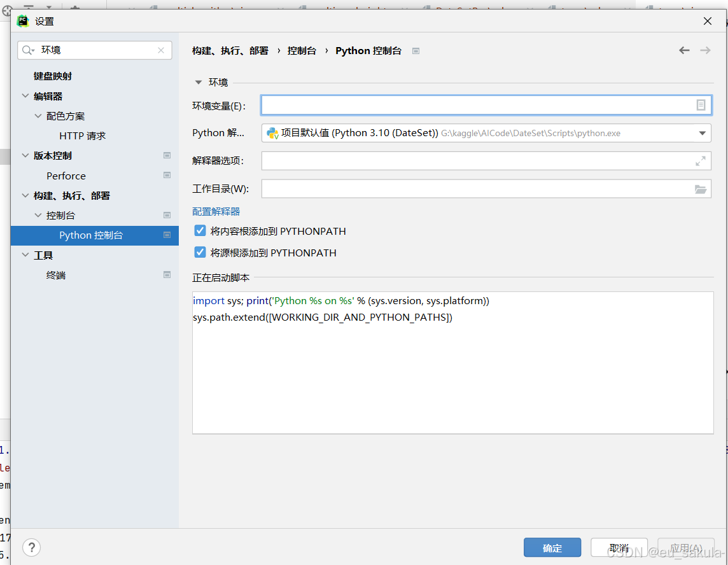This screenshot has height=565, width=728.
Task: Click project-level icon beside Python 控制台 breadcrumb
Action: pyautogui.click(x=416, y=51)
